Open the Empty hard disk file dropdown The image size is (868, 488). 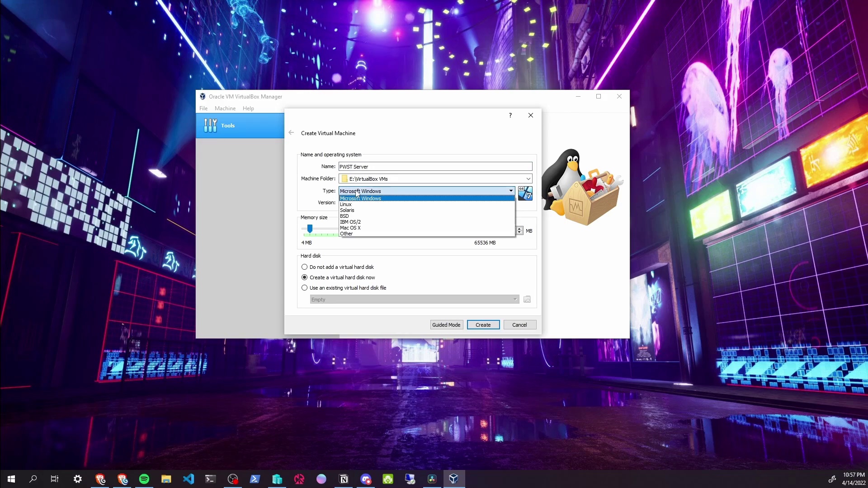click(x=414, y=299)
